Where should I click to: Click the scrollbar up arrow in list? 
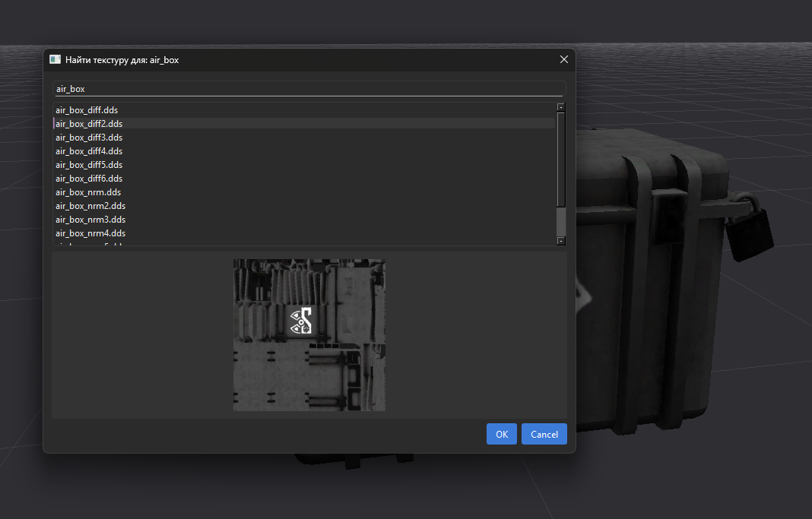pos(561,107)
